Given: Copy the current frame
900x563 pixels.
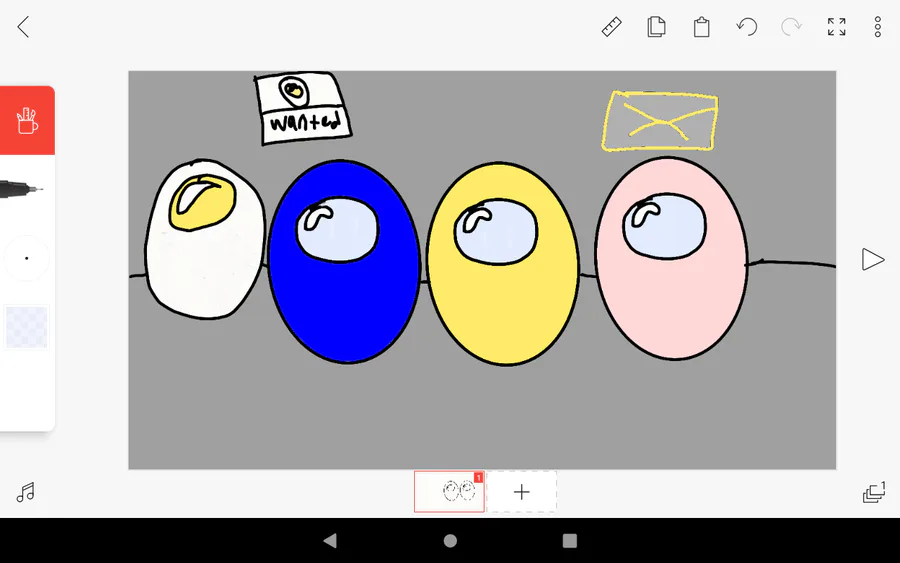Looking at the screenshot, I should coord(656,27).
